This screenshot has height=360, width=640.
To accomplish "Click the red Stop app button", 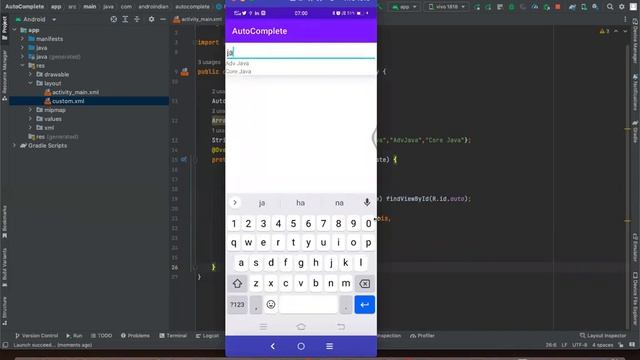I will [558, 7].
